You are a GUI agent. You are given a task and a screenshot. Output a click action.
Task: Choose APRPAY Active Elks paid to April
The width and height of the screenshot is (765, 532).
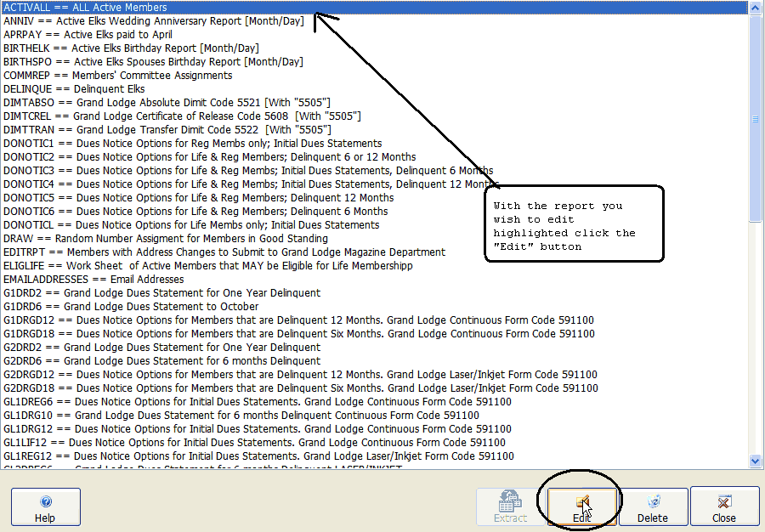tap(88, 35)
